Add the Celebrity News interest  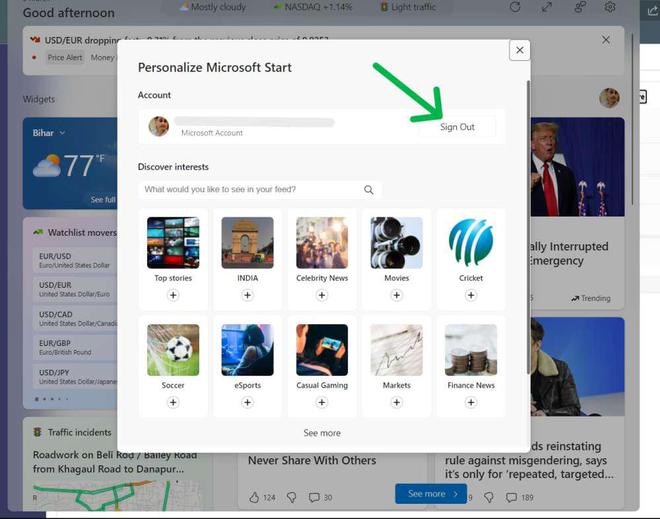(322, 295)
